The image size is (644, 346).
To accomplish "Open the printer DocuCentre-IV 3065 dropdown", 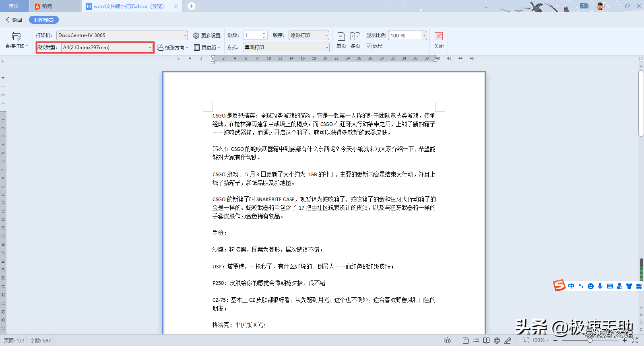I will (122, 35).
